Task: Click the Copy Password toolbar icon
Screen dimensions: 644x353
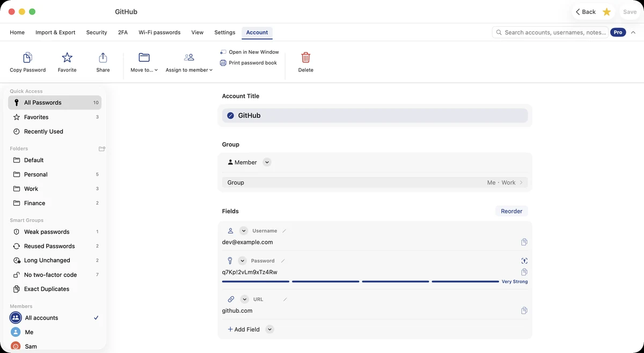Action: click(x=27, y=57)
